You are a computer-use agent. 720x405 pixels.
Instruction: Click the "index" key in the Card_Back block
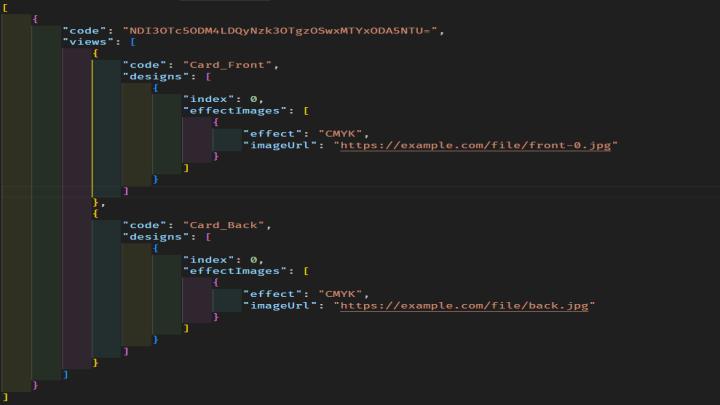209,259
